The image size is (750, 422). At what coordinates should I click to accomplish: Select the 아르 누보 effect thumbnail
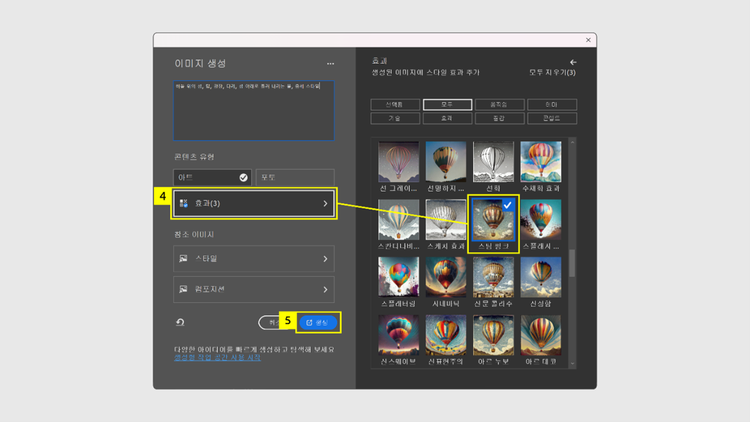point(493,335)
